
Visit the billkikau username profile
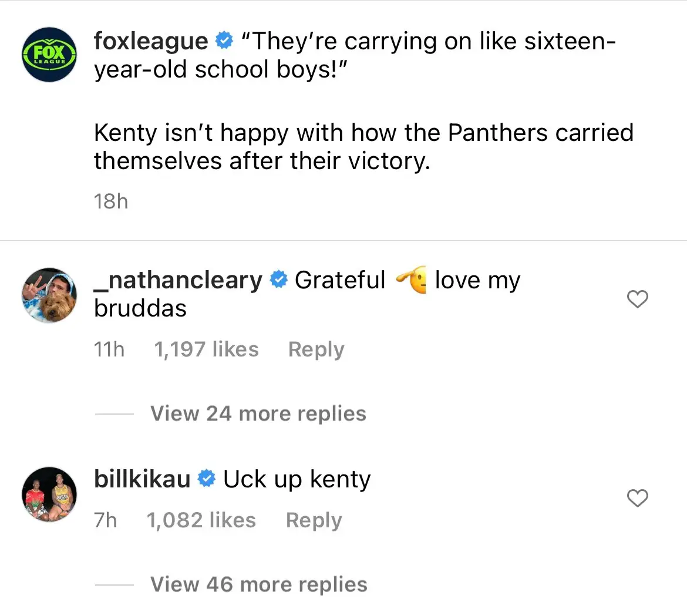(142, 479)
